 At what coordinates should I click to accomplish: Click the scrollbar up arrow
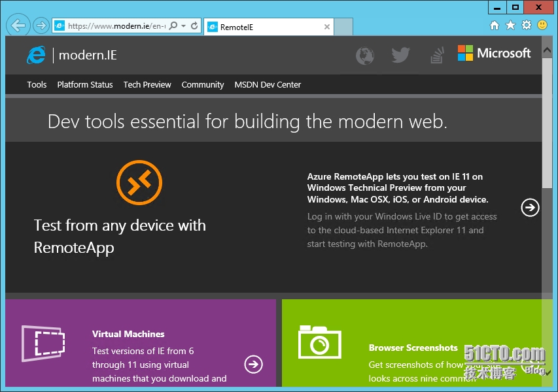point(547,51)
